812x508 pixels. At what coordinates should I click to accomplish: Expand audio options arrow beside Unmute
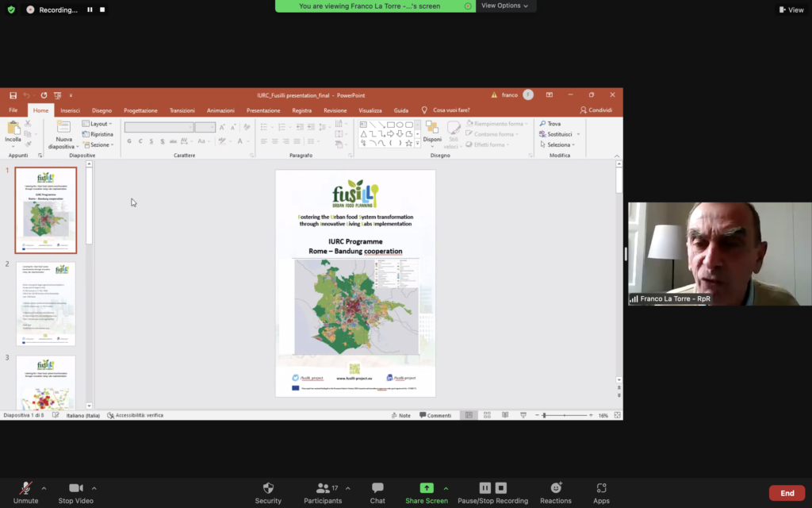[x=44, y=488]
